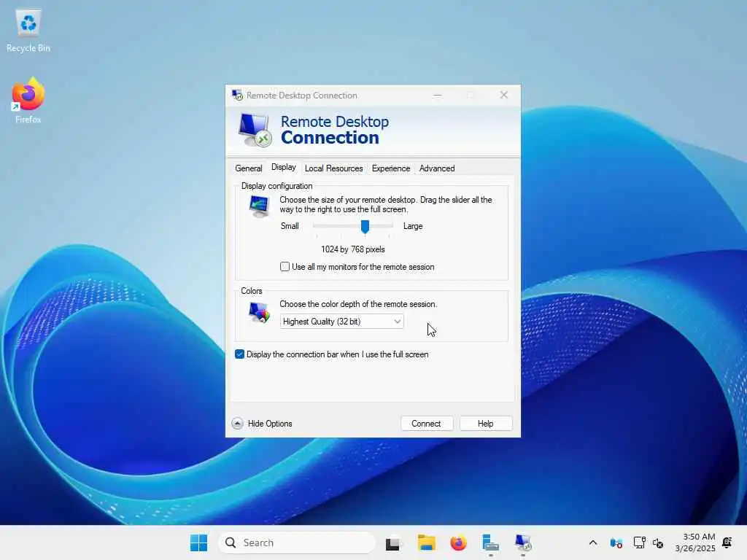Select the Firefox desktop shortcut
The image size is (747, 560).
pos(28,101)
